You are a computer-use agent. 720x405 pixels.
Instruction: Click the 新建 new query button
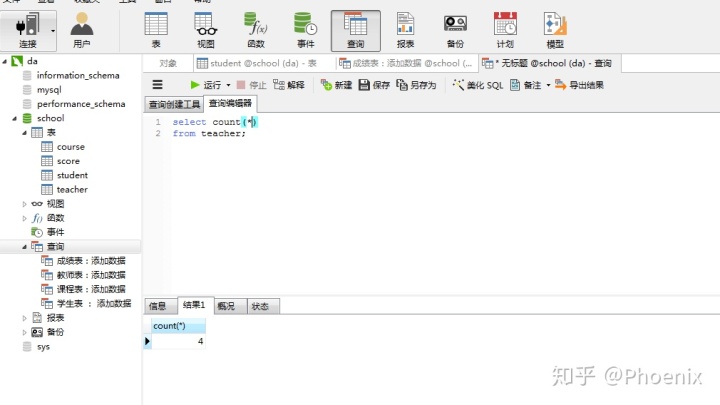click(336, 85)
